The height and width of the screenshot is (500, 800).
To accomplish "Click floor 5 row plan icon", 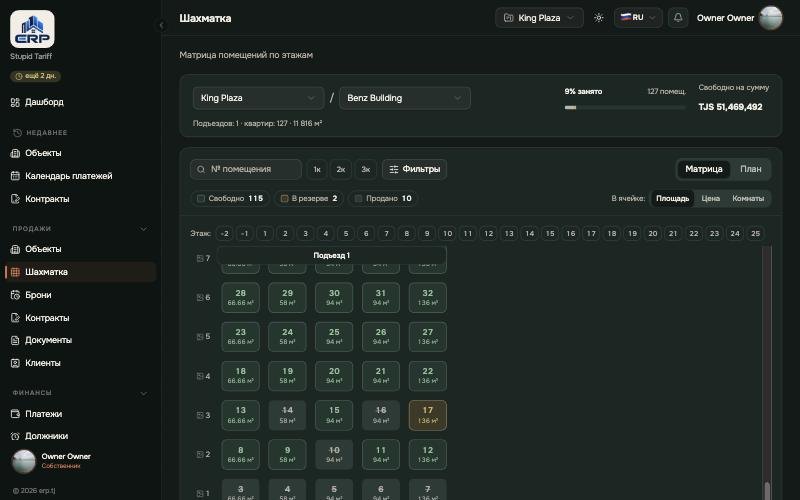I will 200,337.
